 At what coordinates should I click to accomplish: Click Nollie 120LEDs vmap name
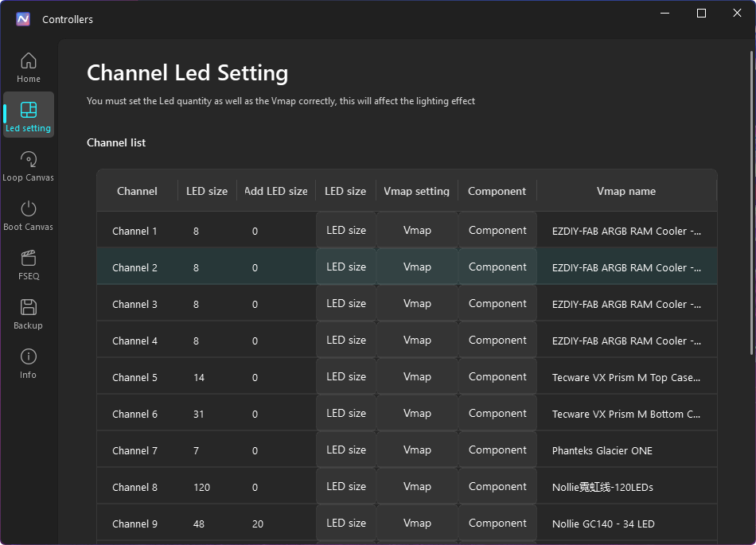coord(602,488)
